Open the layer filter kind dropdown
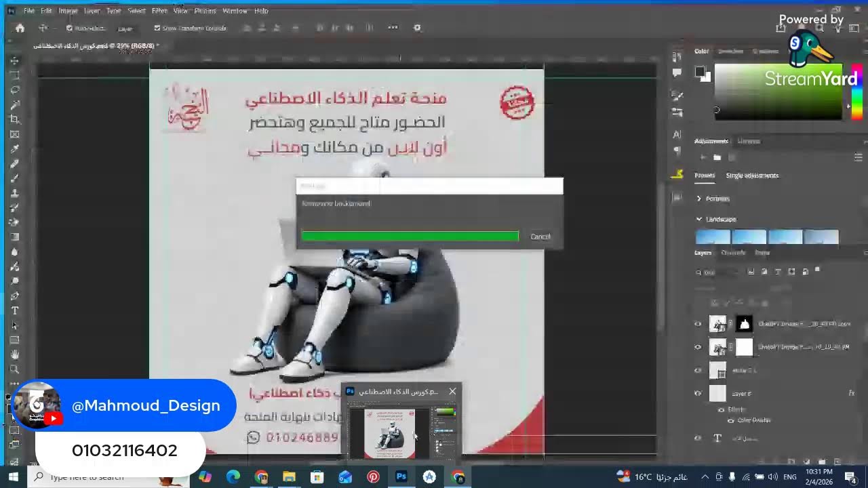 click(719, 272)
